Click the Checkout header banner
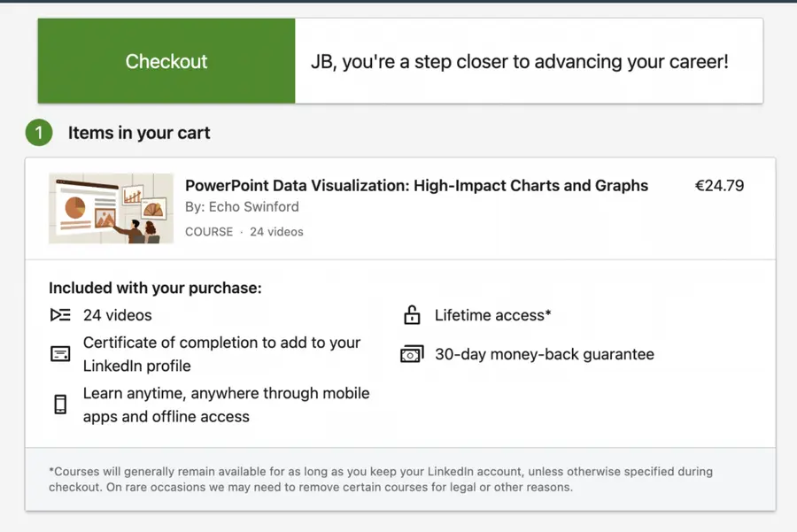The image size is (797, 532). (166, 61)
